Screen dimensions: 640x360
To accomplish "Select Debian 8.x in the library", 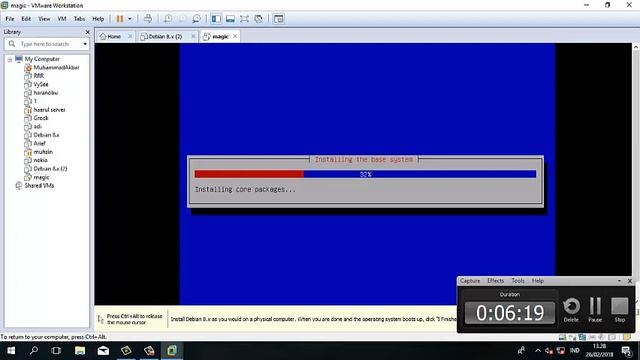I will 46,135.
